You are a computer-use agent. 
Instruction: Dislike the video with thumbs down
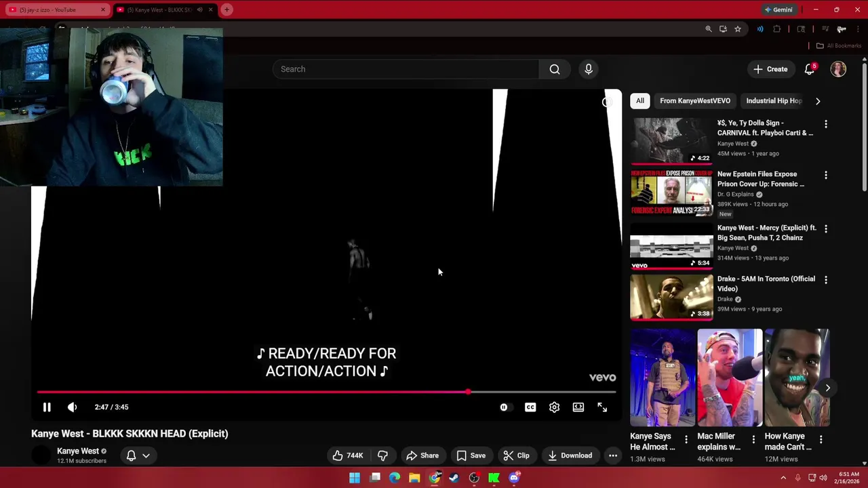click(x=382, y=455)
